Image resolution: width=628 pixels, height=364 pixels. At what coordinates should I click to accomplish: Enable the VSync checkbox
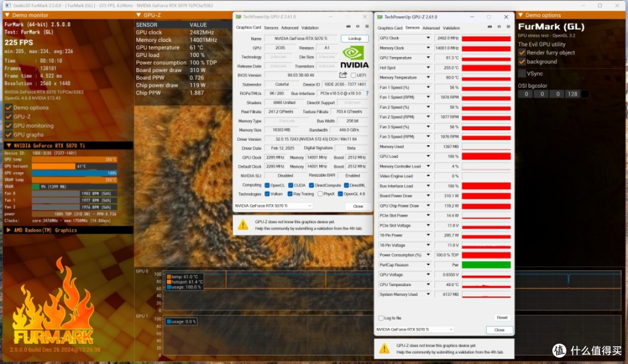tap(522, 74)
